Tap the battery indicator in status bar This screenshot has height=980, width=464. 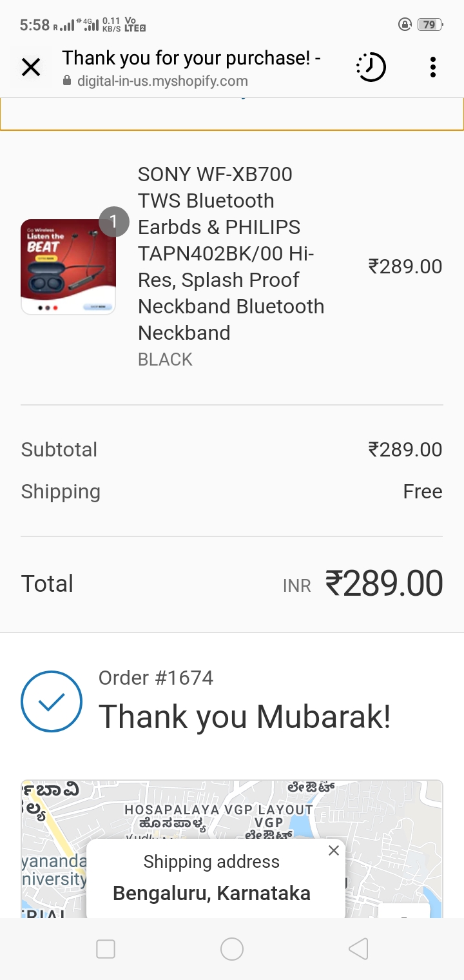click(x=430, y=25)
